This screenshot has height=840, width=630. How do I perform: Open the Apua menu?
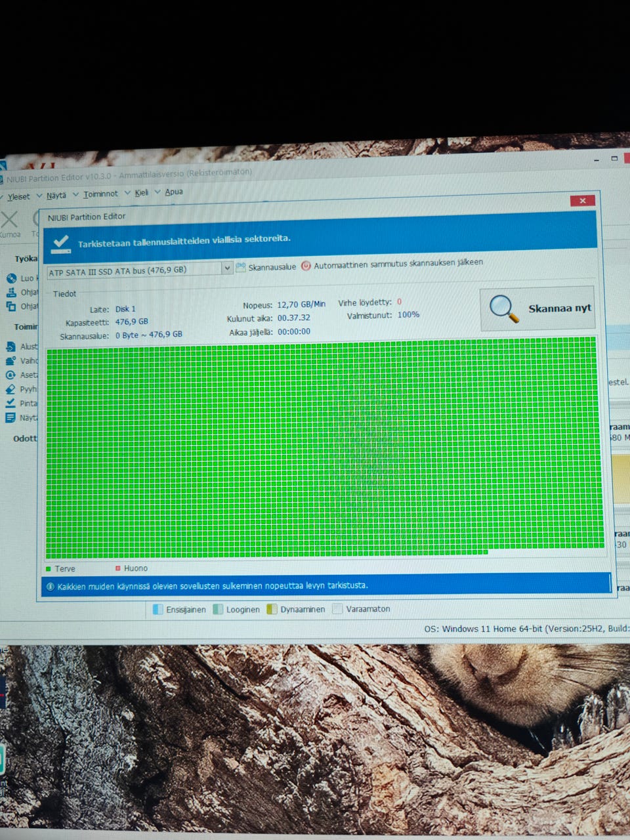(174, 192)
